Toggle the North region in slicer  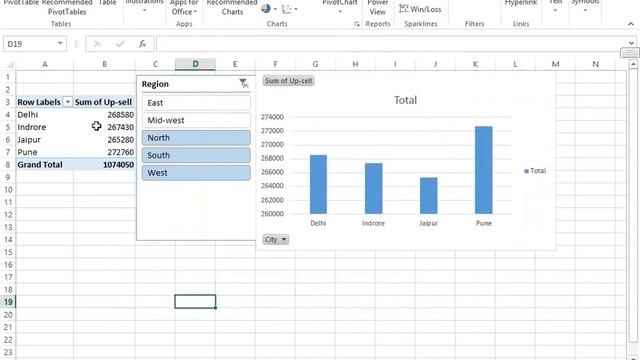click(x=196, y=138)
